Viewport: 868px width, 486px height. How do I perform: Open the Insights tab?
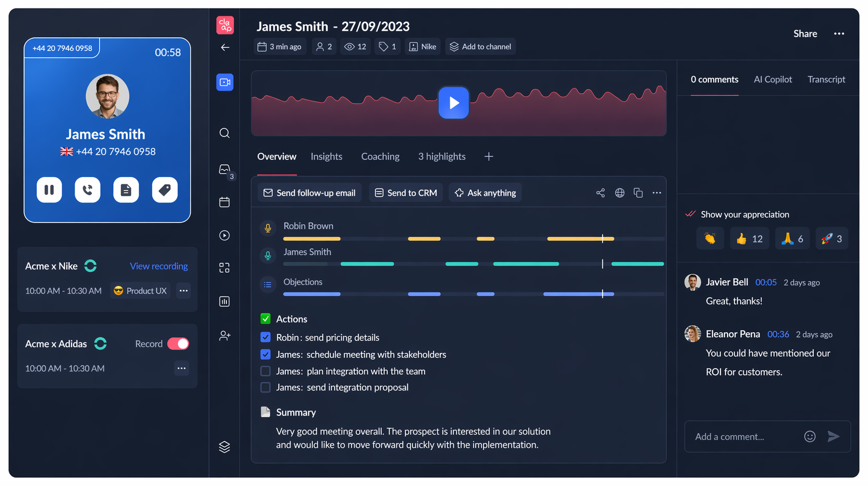(x=326, y=156)
